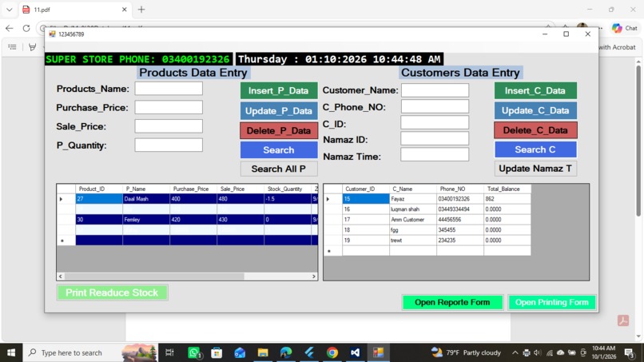
Task: Focus the Sale_Price input field
Action: (169, 126)
